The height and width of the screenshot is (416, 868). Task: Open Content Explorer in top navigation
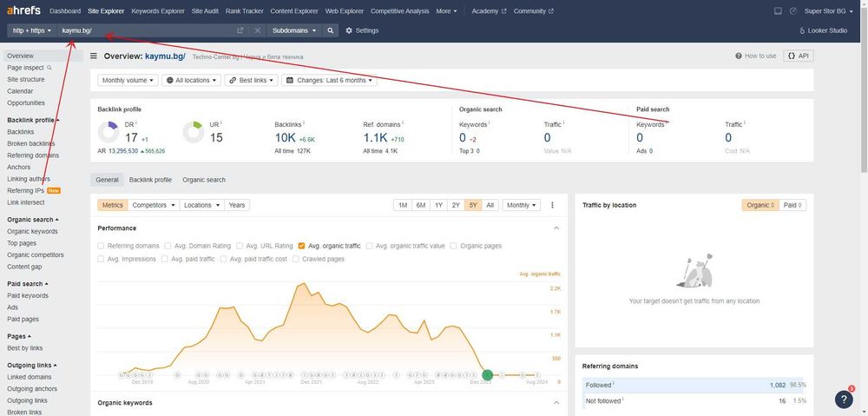(x=294, y=11)
